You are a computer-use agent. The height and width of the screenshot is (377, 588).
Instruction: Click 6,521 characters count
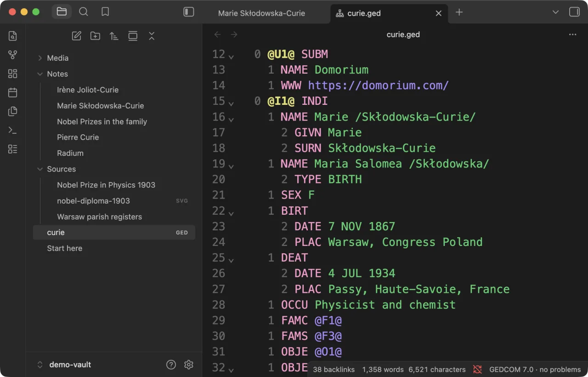(x=437, y=369)
